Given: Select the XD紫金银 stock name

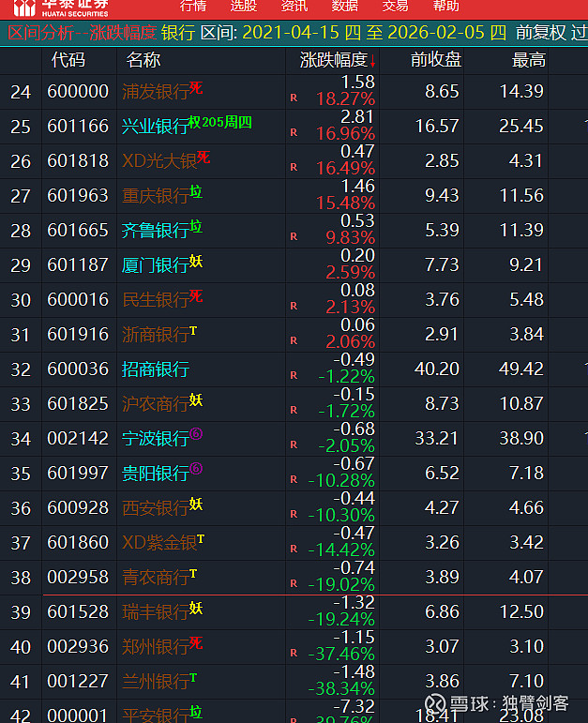Looking at the screenshot, I should (159, 543).
